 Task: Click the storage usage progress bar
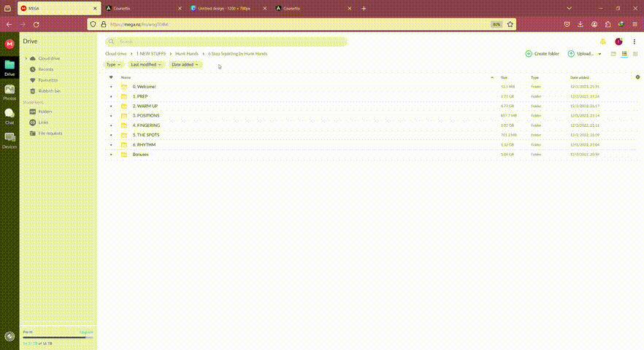tap(58, 338)
